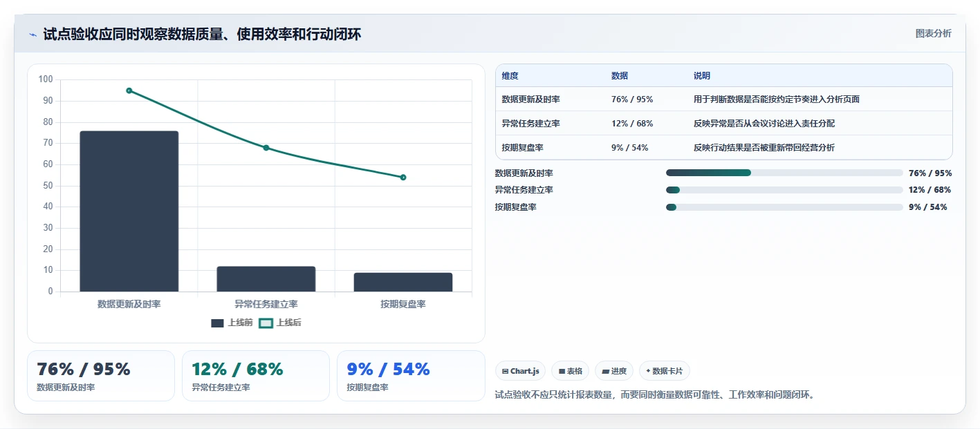Toggle the 上线后 legend swatch
Image resolution: width=980 pixels, height=429 pixels.
[x=266, y=323]
